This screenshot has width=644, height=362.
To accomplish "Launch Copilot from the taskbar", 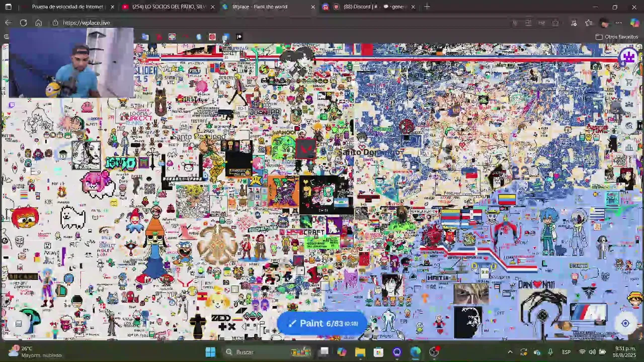I will pos(342,352).
